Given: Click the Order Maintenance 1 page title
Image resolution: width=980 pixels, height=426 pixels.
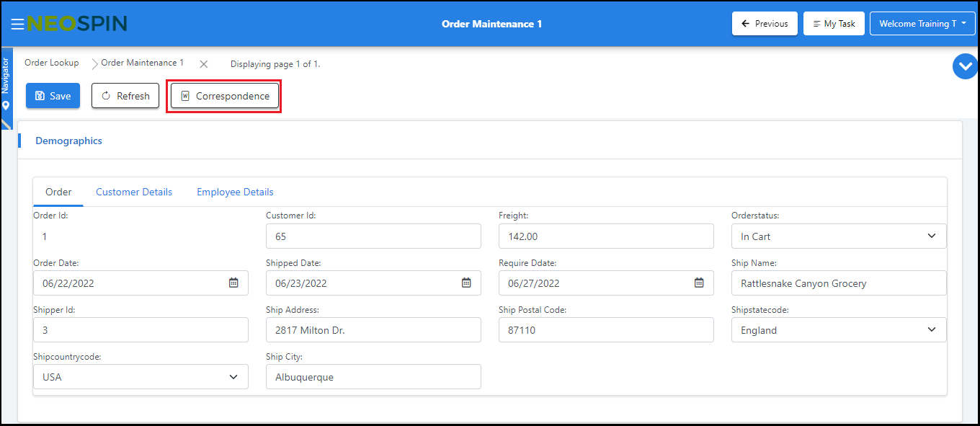Looking at the screenshot, I should [492, 24].
